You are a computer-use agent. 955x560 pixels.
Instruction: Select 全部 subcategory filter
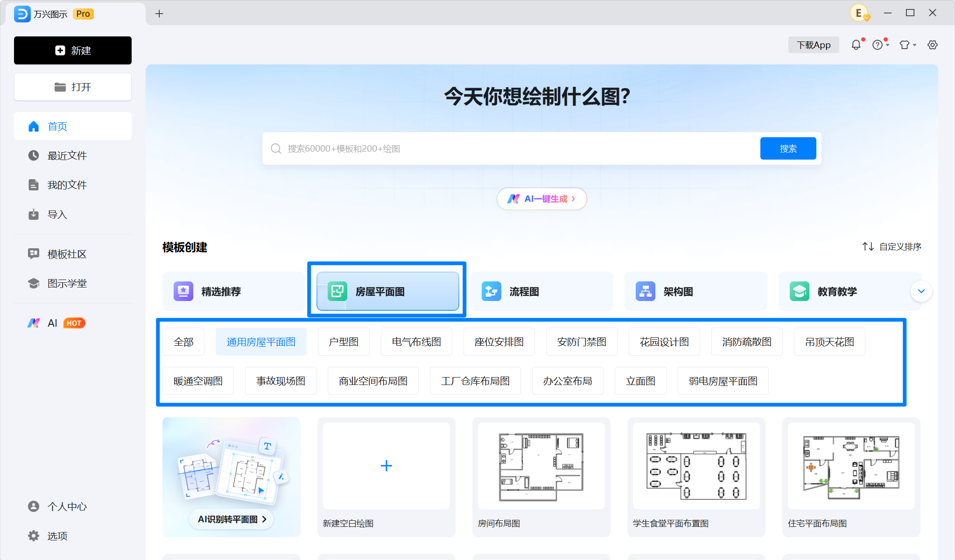(x=183, y=342)
